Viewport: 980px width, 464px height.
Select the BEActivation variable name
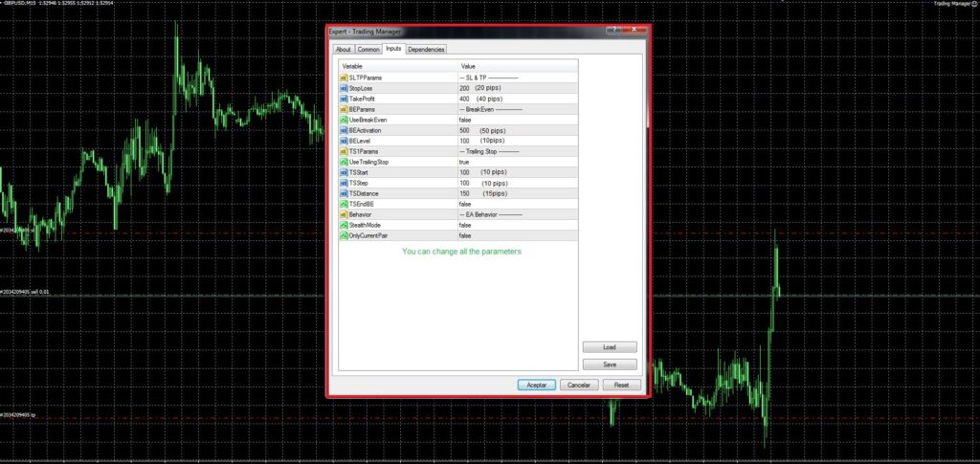[x=365, y=130]
